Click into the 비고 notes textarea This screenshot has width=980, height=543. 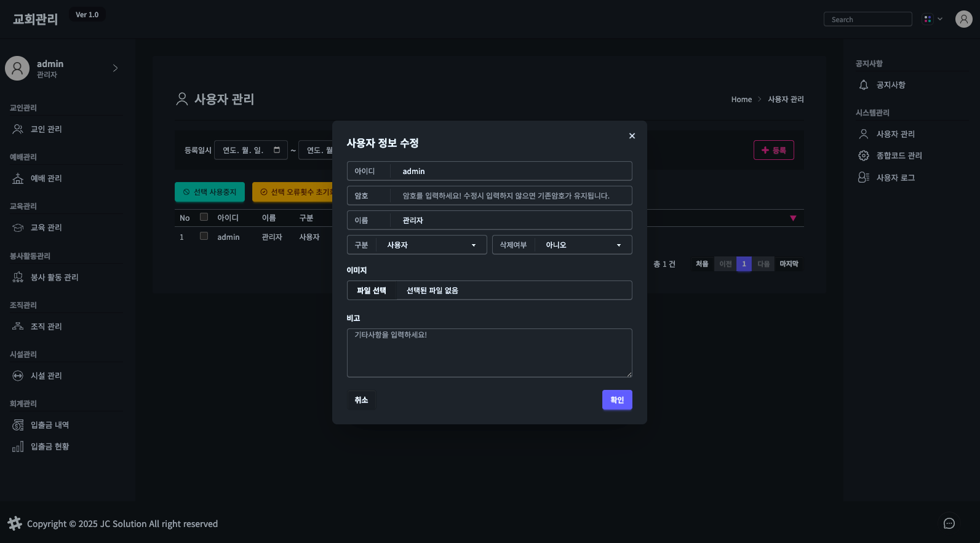[x=489, y=352]
